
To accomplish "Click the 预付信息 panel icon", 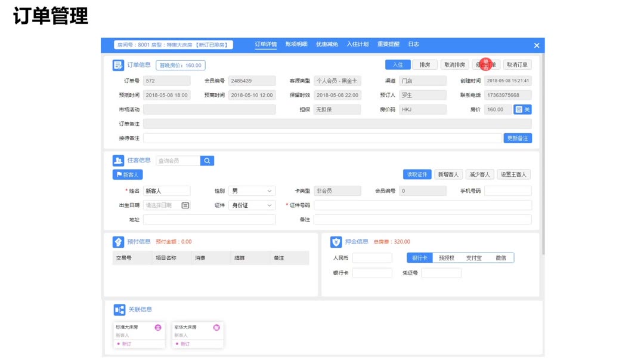I will [x=117, y=241].
